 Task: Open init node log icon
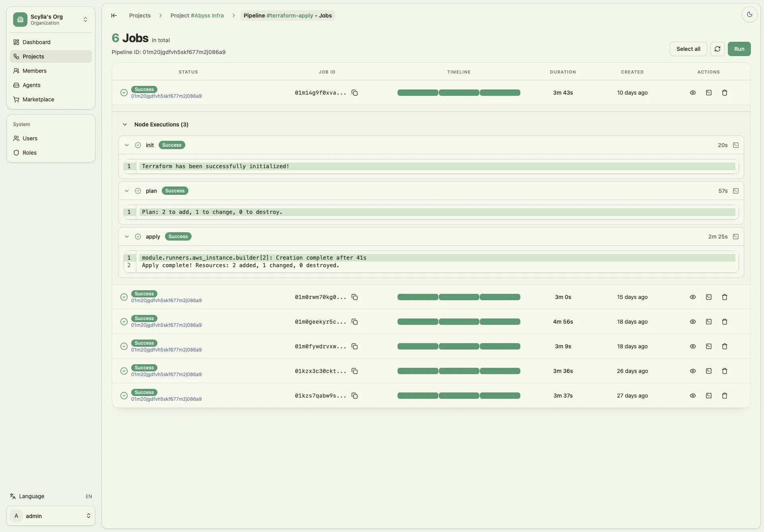736,145
